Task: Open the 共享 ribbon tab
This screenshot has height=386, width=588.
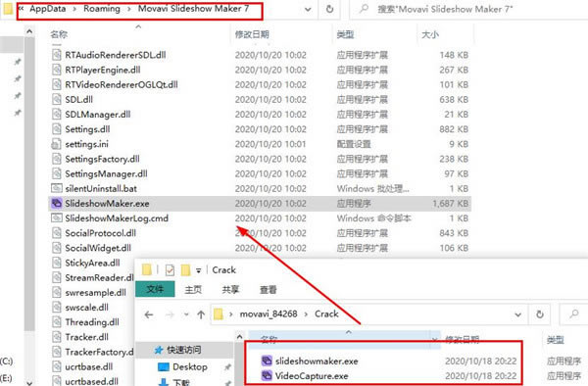Action: pyautogui.click(x=230, y=289)
